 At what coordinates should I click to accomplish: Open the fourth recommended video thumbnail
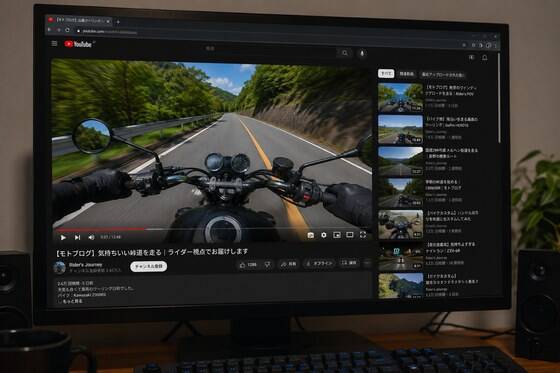pos(400,193)
